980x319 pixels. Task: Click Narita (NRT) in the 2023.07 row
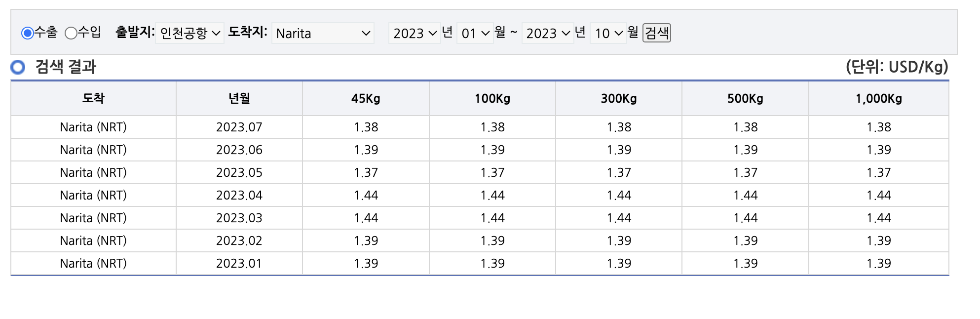(93, 127)
